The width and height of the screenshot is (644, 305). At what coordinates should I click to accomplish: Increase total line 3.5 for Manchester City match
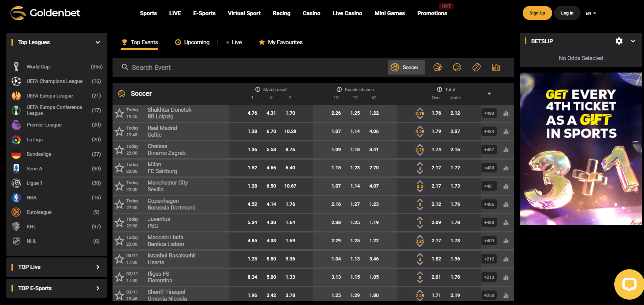coord(420,182)
